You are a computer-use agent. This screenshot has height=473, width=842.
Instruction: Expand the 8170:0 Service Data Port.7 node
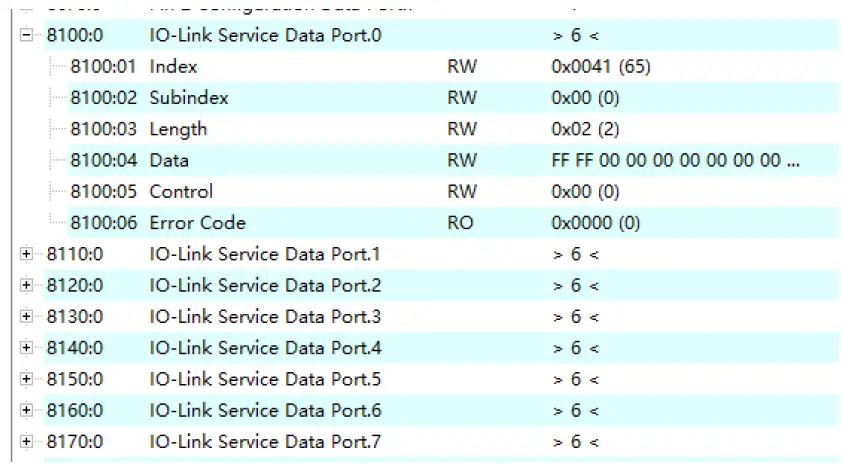tap(26, 441)
